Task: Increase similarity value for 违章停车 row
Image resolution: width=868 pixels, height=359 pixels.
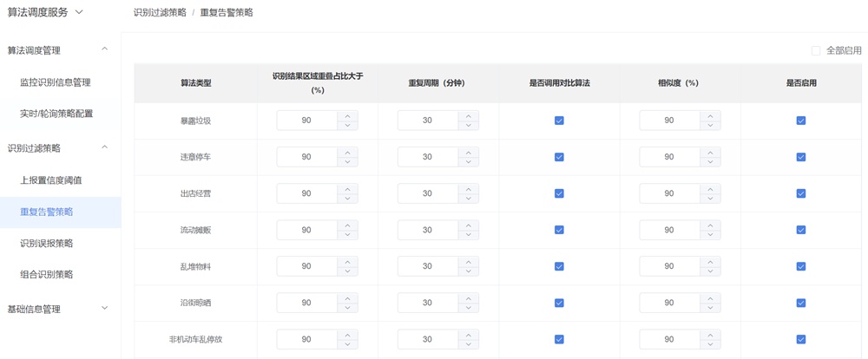Action: [710, 152]
